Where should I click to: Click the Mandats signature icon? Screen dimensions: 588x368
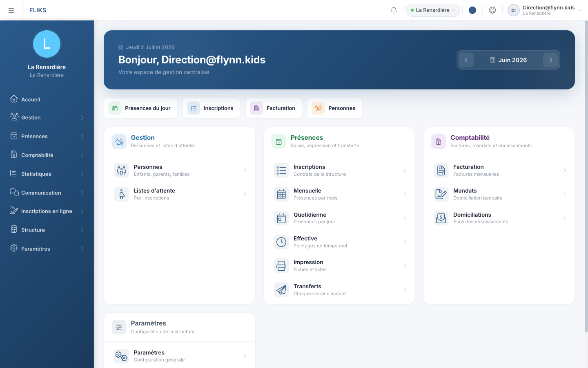441,194
